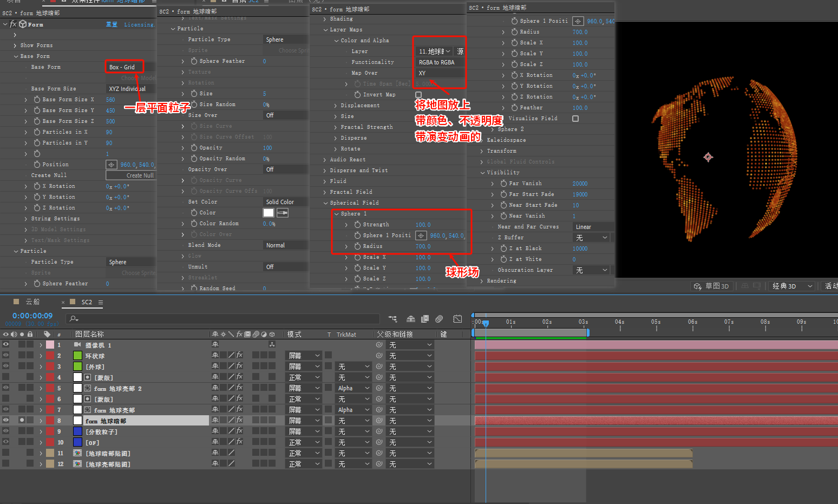Click SC2 panel menu hamburger icon

(101, 302)
